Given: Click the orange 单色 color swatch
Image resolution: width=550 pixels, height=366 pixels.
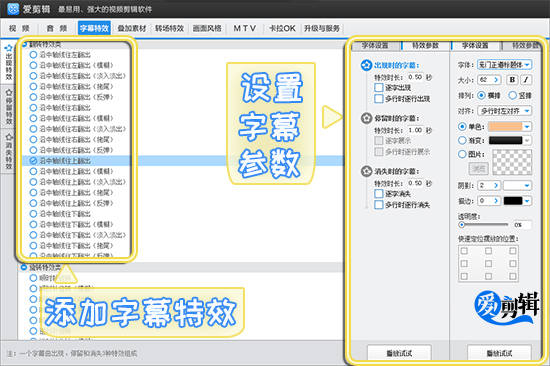Looking at the screenshot, I should 505,127.
